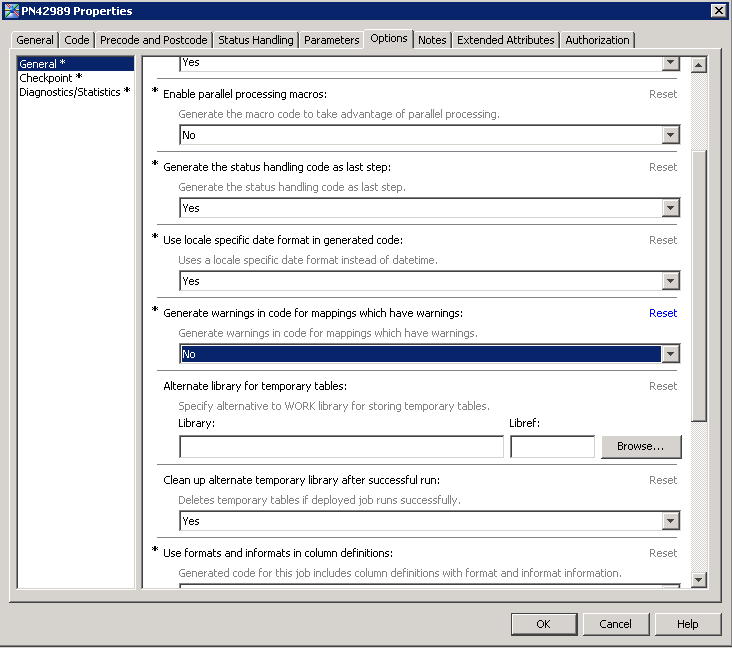This screenshot has height=648, width=732.
Task: Click the Library text field
Action: 341,447
